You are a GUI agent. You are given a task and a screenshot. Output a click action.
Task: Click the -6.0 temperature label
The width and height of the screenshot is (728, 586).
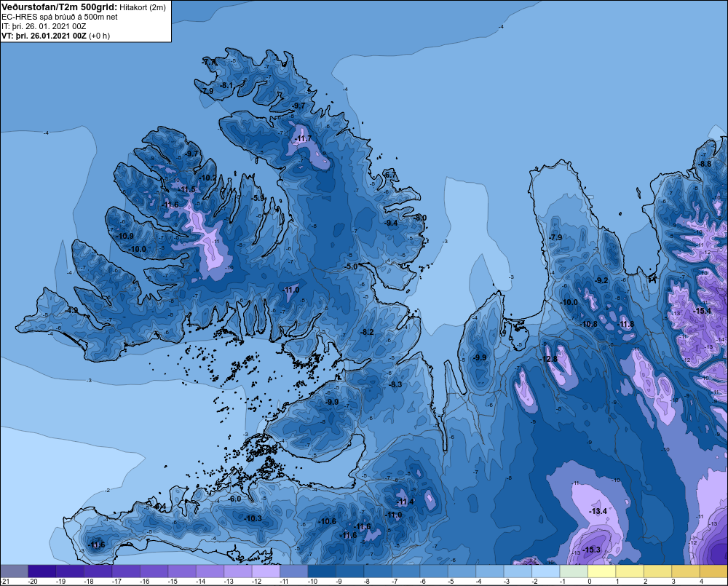point(234,499)
